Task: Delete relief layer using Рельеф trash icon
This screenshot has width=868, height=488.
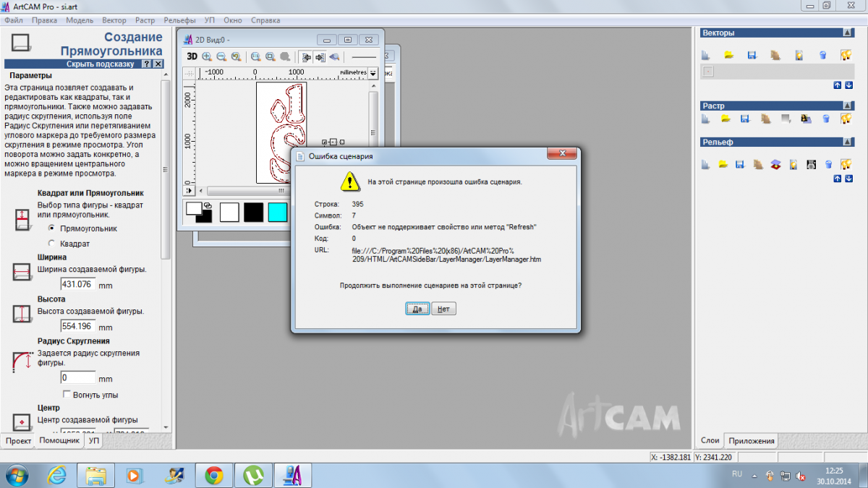Action: click(x=829, y=164)
